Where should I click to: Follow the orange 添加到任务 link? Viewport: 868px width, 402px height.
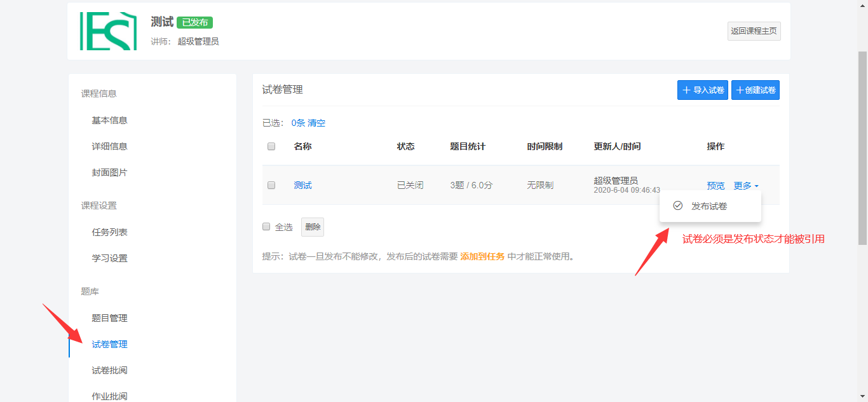click(482, 256)
